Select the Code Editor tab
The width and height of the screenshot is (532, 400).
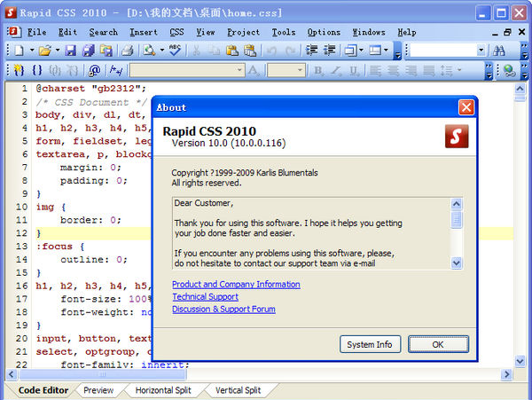point(43,390)
